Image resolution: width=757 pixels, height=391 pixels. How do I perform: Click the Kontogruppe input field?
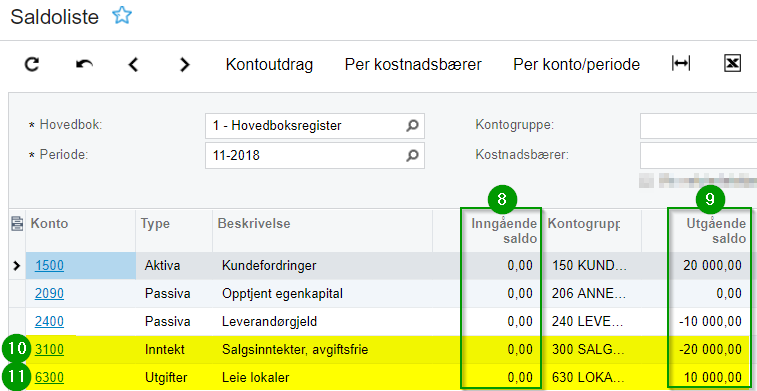(698, 126)
